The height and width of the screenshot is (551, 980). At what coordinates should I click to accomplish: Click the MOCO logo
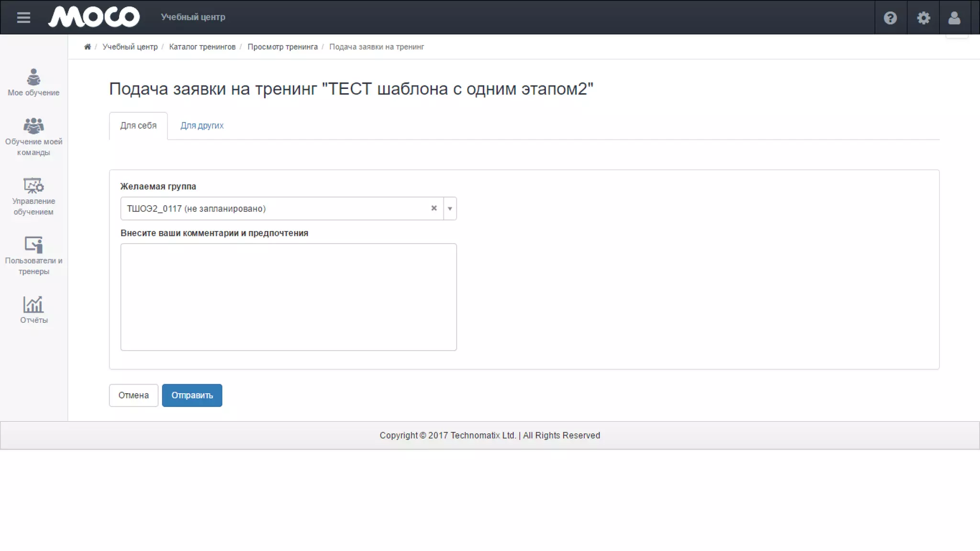tap(94, 17)
